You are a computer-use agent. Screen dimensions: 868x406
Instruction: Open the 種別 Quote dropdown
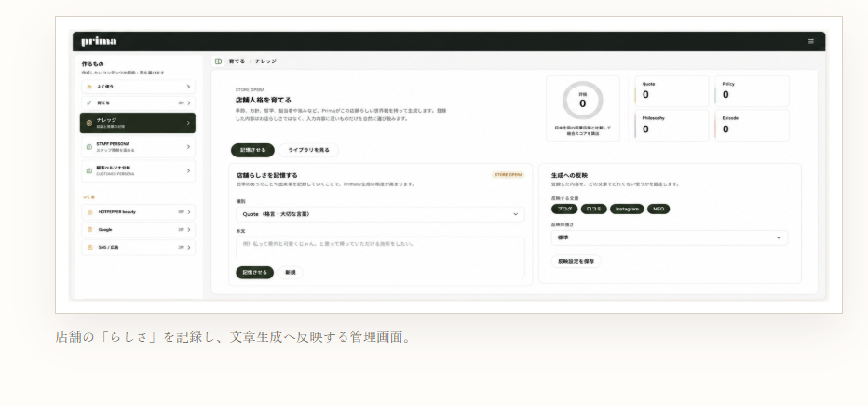click(x=380, y=214)
